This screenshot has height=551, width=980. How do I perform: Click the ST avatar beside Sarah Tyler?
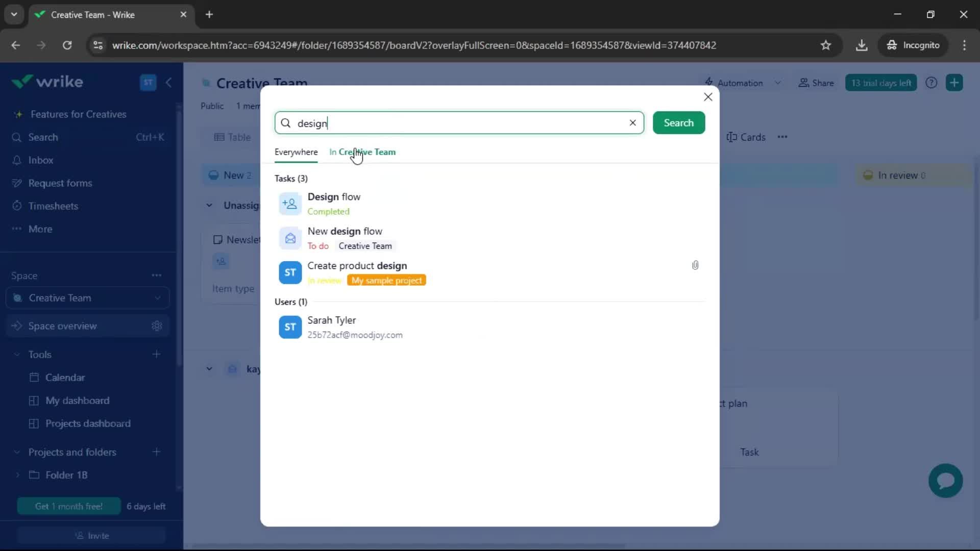290,327
